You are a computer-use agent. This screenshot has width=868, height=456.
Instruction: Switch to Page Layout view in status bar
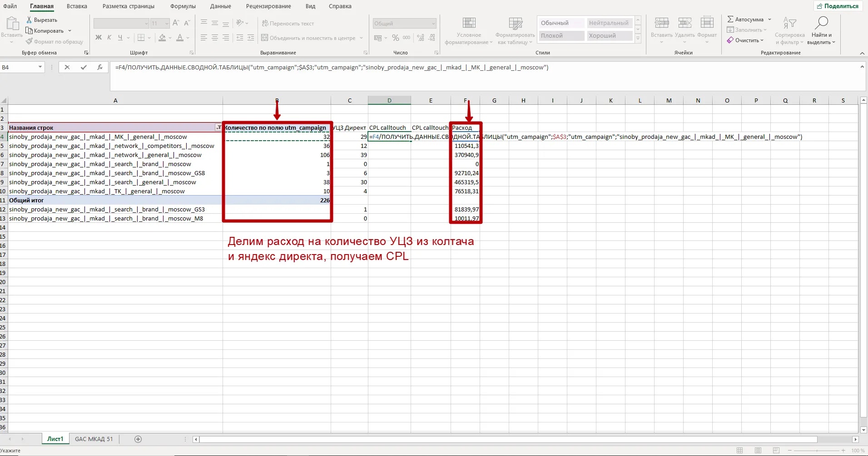[758, 450]
